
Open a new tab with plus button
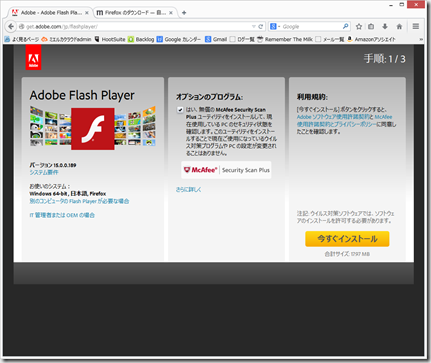(x=184, y=13)
